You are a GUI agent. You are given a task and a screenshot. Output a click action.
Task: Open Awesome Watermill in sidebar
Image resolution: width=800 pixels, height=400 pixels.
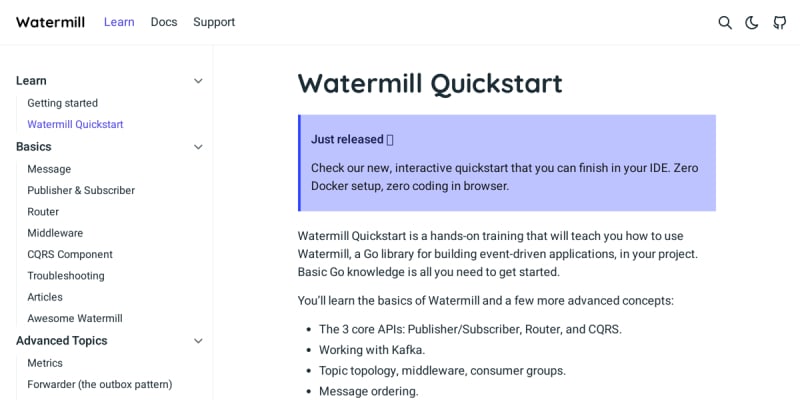tap(75, 319)
